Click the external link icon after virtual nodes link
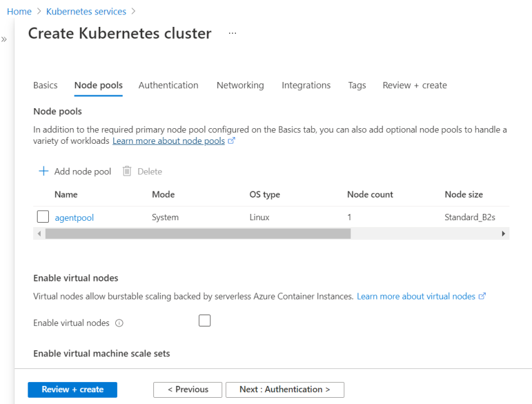 [x=483, y=296]
